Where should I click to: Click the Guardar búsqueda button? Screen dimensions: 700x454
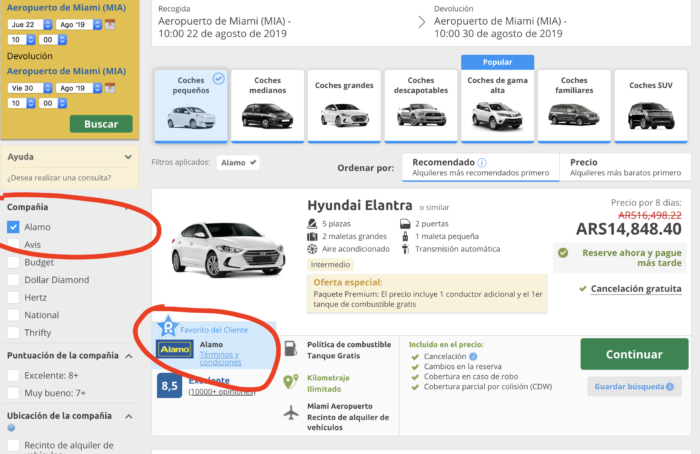click(x=634, y=387)
